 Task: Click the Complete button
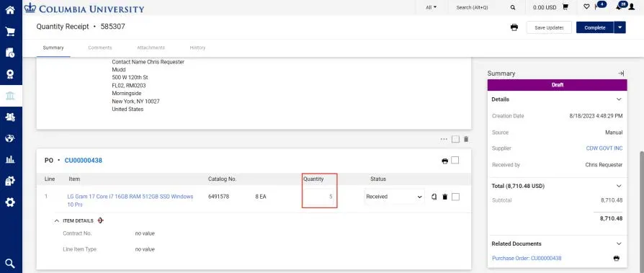click(595, 27)
